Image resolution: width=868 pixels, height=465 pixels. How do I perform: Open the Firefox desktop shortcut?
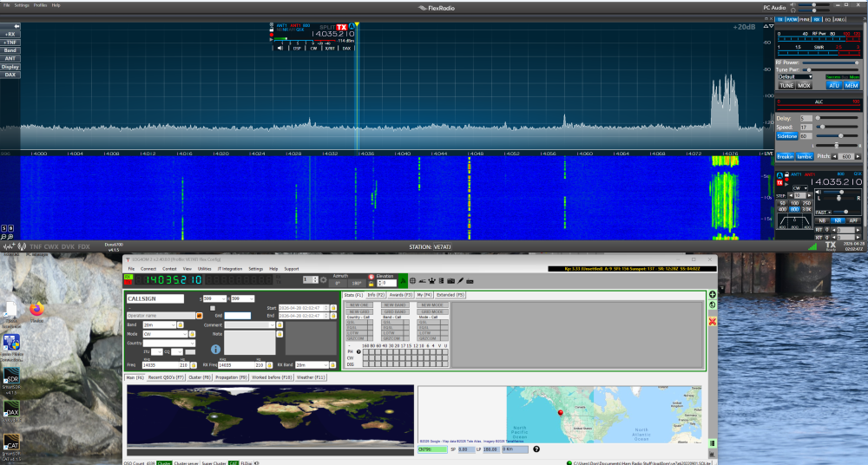click(36, 309)
